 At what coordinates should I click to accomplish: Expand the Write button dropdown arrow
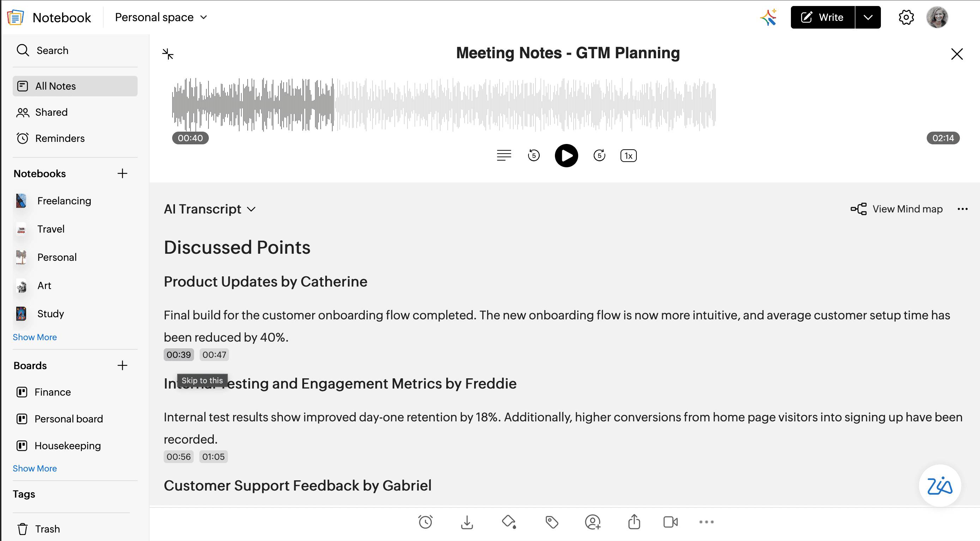coord(868,18)
